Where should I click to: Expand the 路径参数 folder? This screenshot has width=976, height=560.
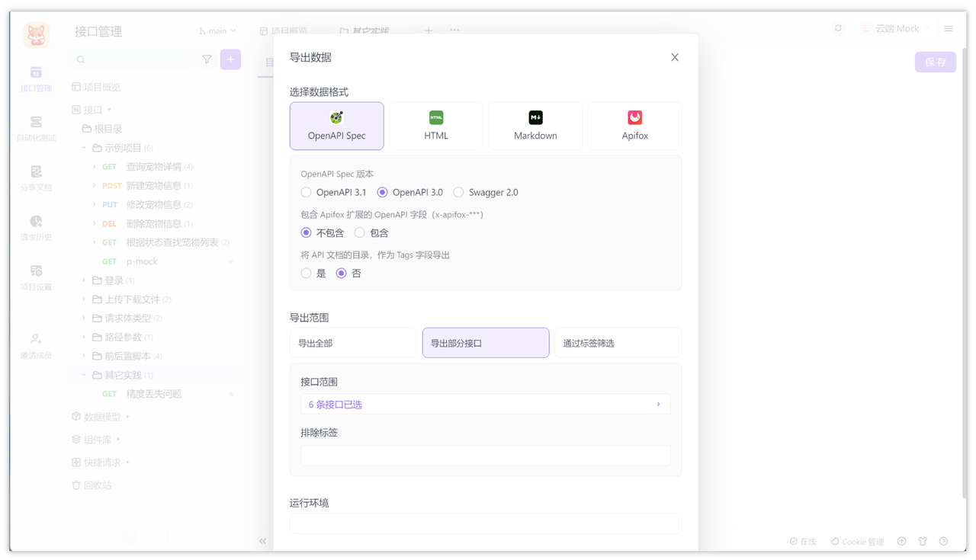[84, 337]
